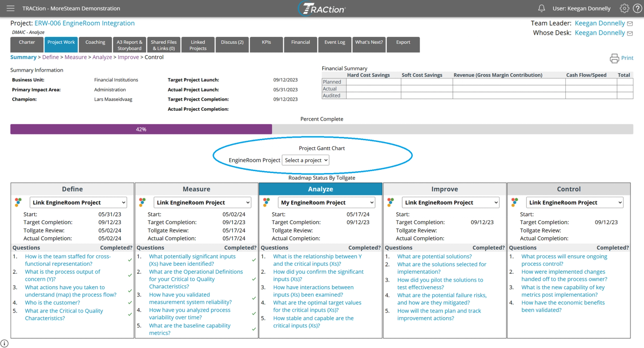Toggle checkmark for process variability over time
Viewport: 644px width, 348px height.
coord(254,314)
